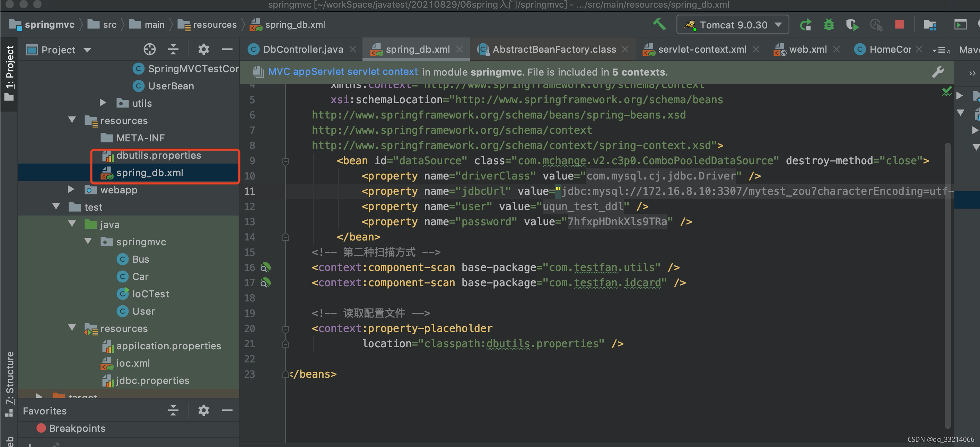
Task: Collapse the springmvc test package
Action: 88,241
